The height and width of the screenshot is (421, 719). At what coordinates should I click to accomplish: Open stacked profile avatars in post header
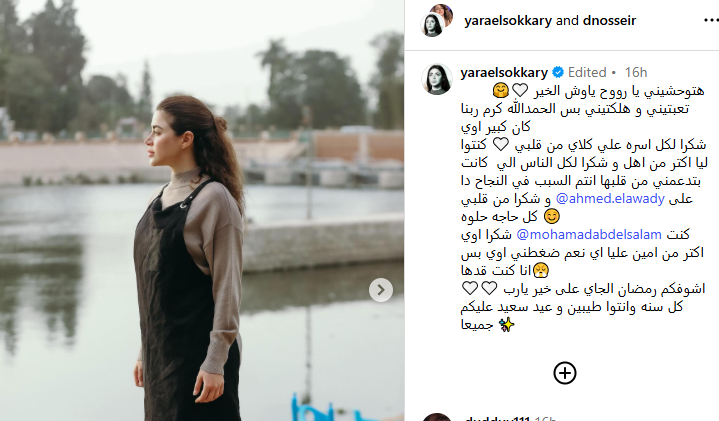pos(437,20)
